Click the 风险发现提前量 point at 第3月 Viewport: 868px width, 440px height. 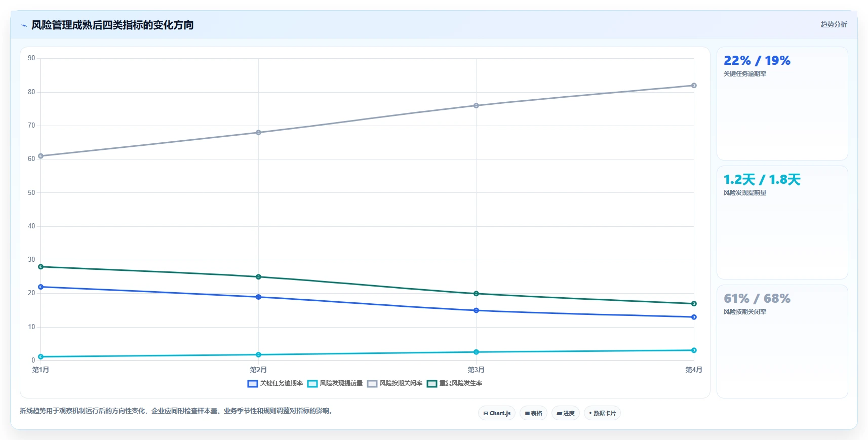point(476,352)
